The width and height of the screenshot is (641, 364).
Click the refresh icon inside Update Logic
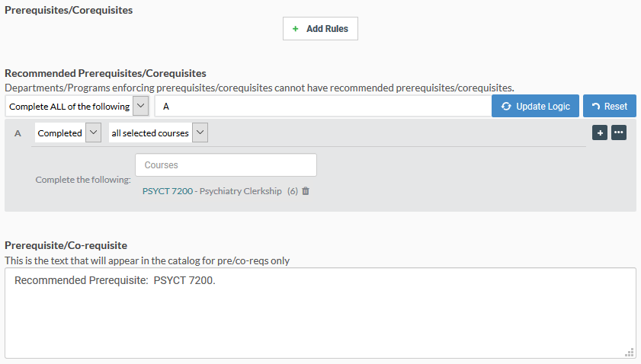click(x=506, y=106)
